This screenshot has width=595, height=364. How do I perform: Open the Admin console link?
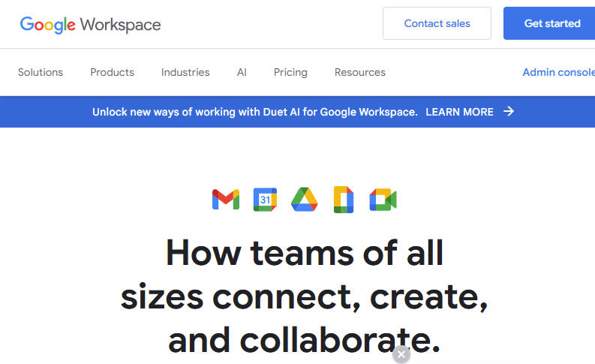(x=558, y=72)
